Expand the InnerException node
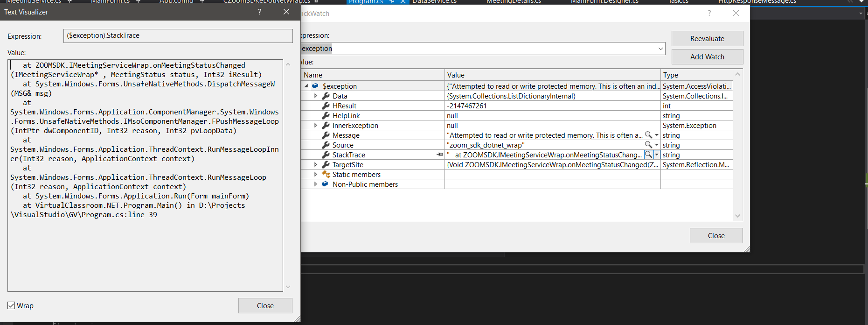 (316, 125)
